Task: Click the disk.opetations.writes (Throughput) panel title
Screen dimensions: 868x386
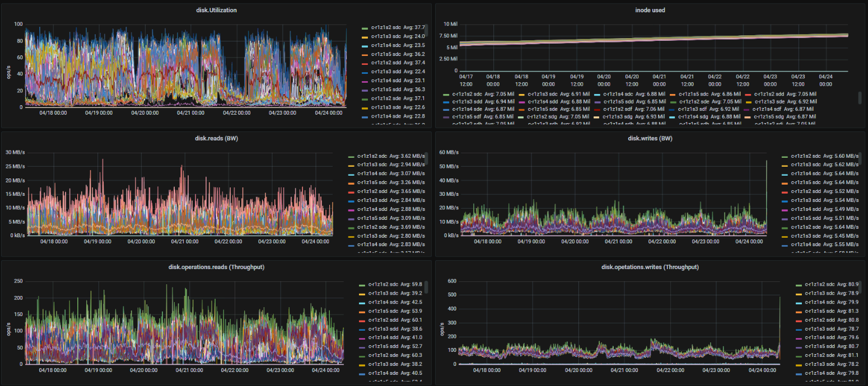Action: pyautogui.click(x=649, y=267)
